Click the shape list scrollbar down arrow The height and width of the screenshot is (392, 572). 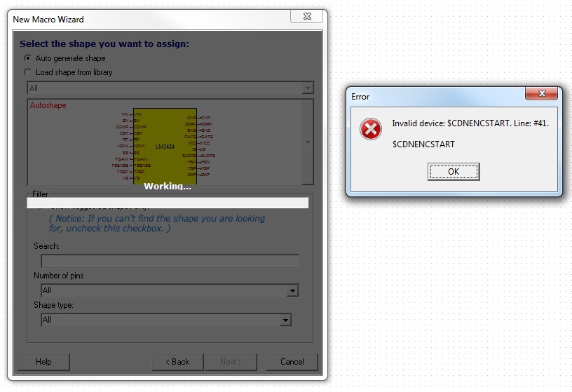click(x=308, y=142)
